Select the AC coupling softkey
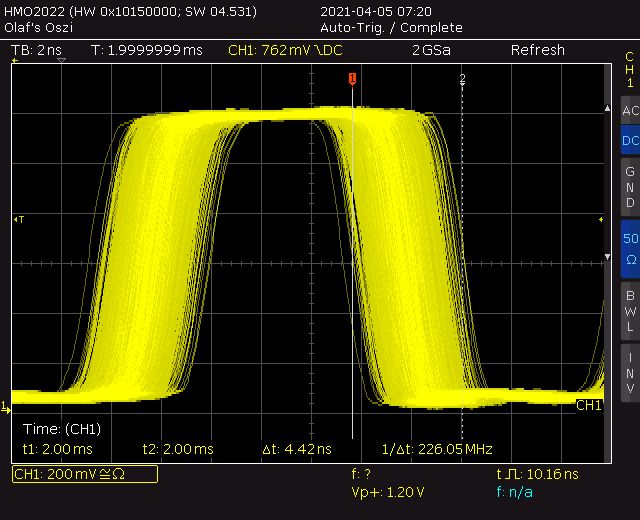 630,110
